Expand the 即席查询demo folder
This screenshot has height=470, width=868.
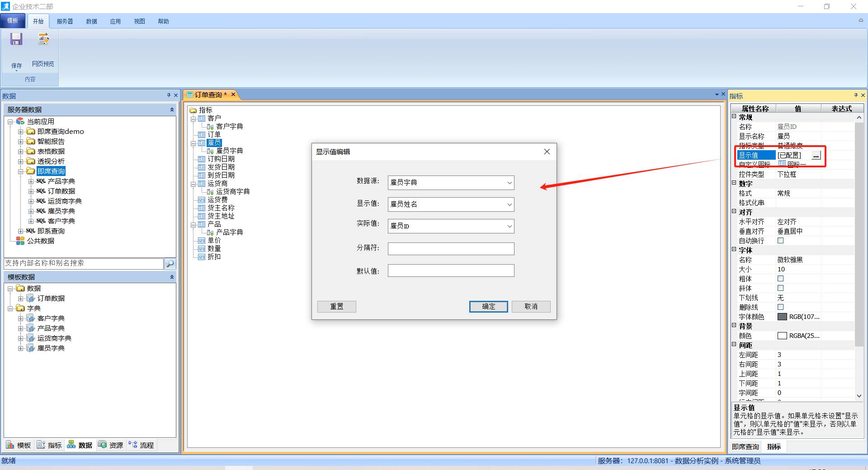tap(20, 132)
